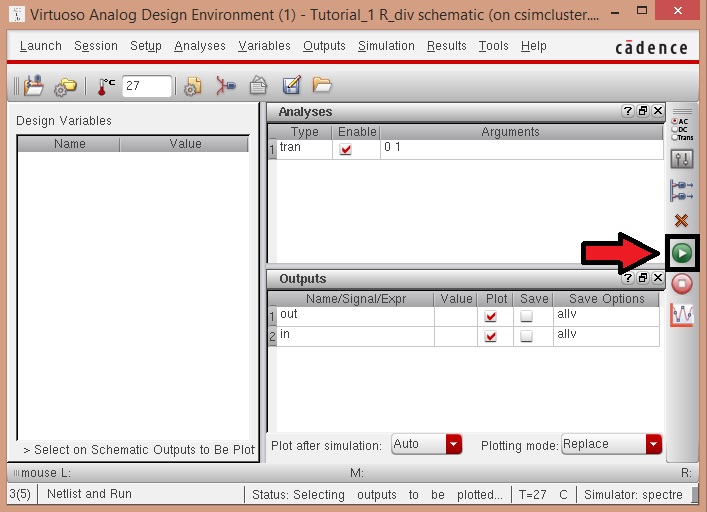Open the Plot after simulation dropdown
707x512 pixels.
[x=454, y=444]
